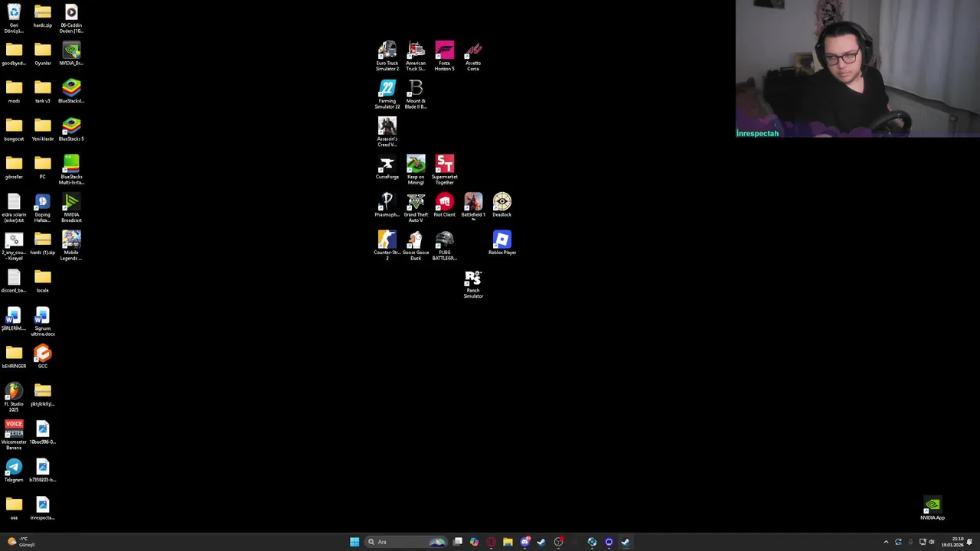980x551 pixels.
Task: Launch Grand Theft Auto V shortcut
Action: point(416,208)
